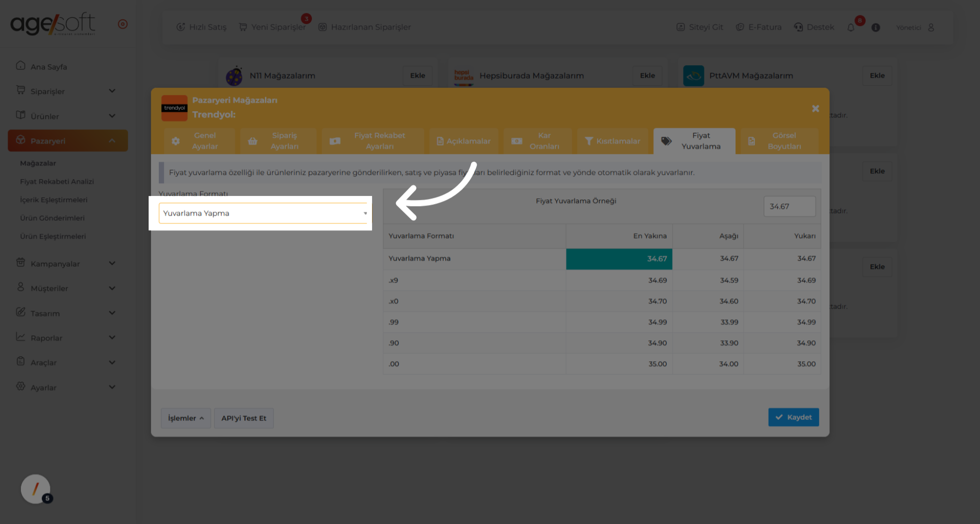Click the document icon on Açıklamalar tab
The height and width of the screenshot is (524, 980).
[440, 141]
